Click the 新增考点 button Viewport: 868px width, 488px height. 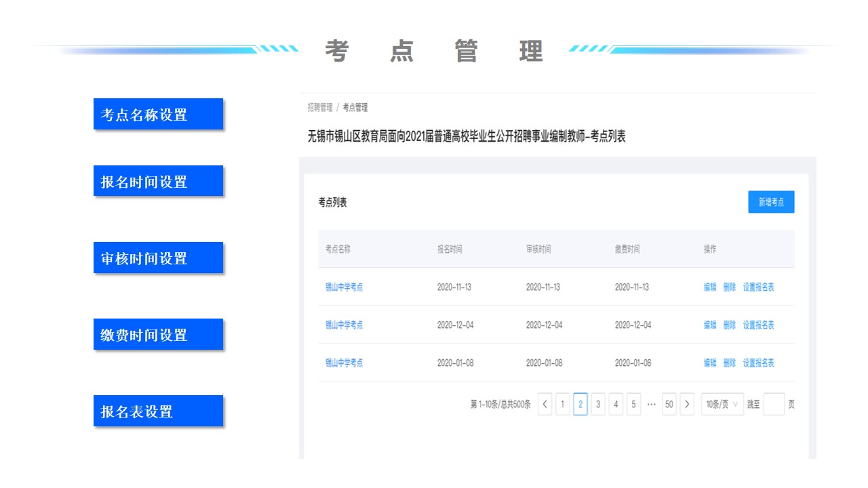tap(771, 202)
